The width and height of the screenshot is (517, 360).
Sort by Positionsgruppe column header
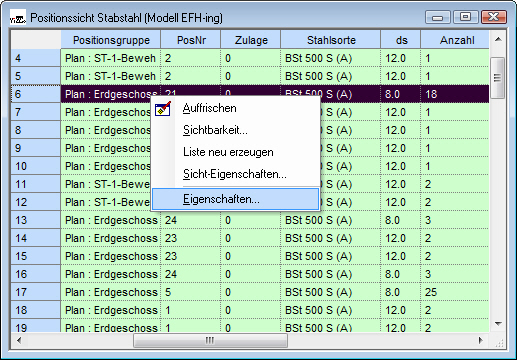[x=111, y=40]
